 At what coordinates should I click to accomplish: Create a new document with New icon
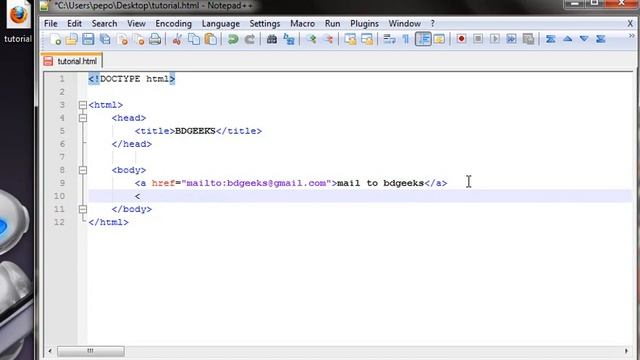click(56, 39)
